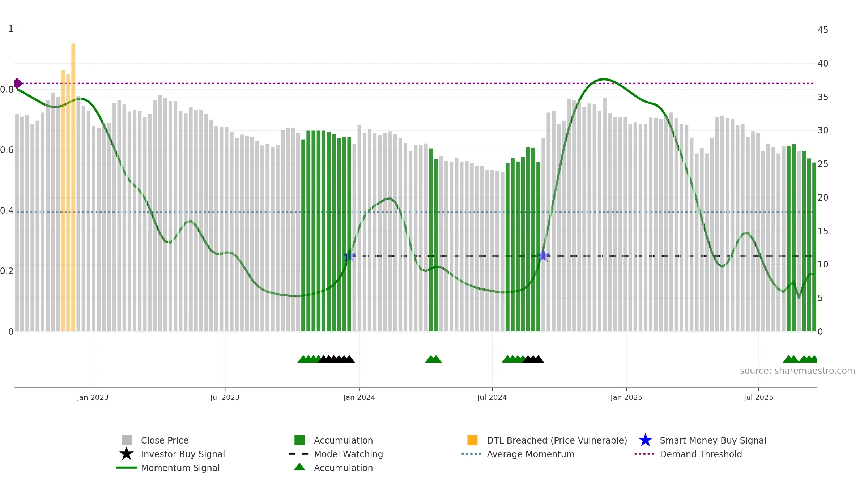This screenshot has height=488, width=868.
Task: Click the orange DTL Breached legend swatch
Action: [472, 440]
